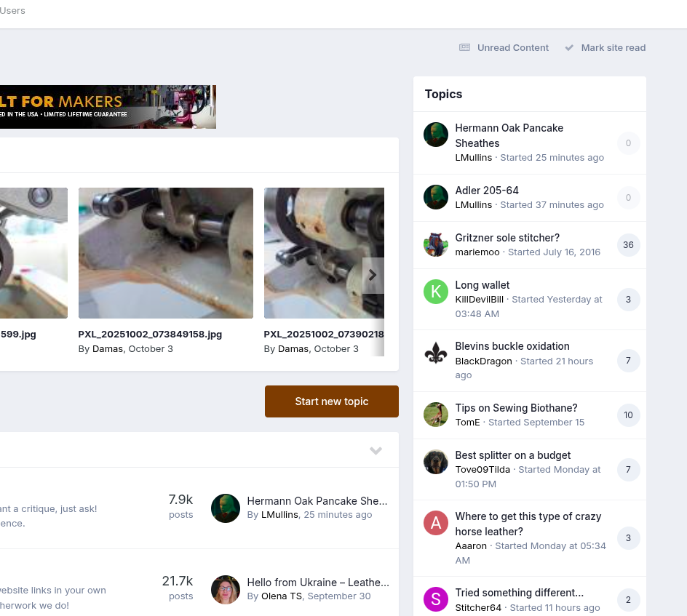
Task: Open BlackDragon's fleur-de-lis avatar
Action: (436, 353)
